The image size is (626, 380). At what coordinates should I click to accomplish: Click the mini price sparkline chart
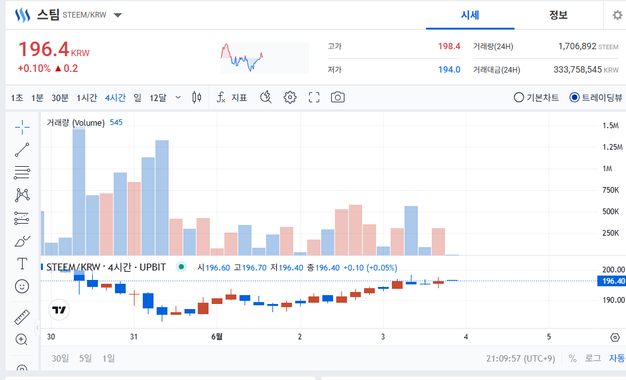pyautogui.click(x=264, y=58)
